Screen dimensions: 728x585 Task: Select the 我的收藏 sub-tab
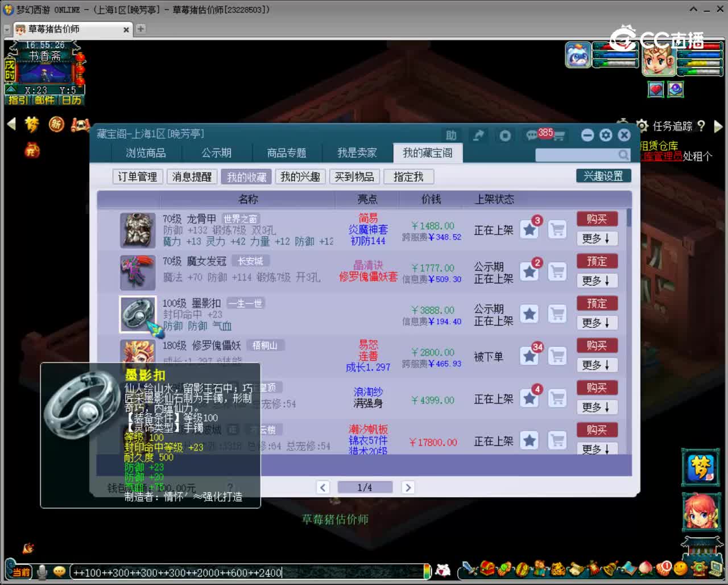[x=246, y=177]
